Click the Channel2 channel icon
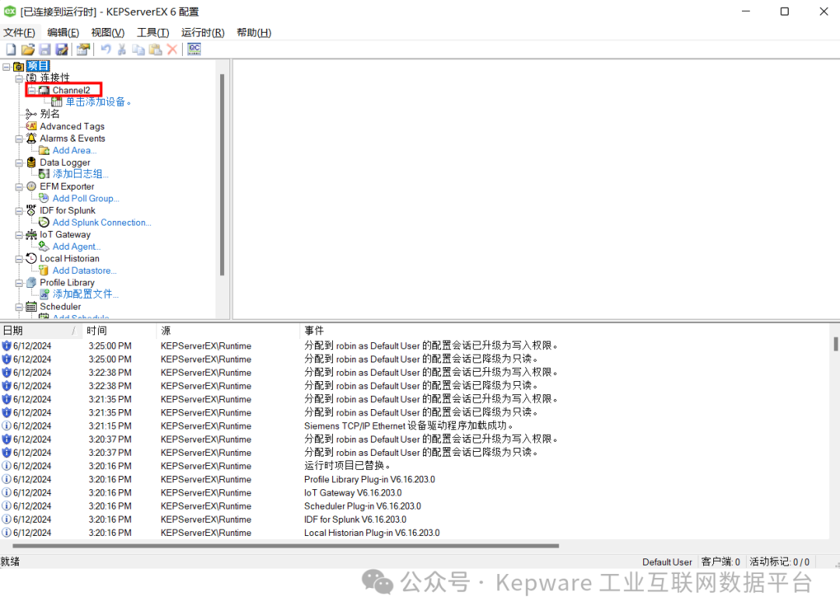840x616 pixels. click(x=44, y=90)
